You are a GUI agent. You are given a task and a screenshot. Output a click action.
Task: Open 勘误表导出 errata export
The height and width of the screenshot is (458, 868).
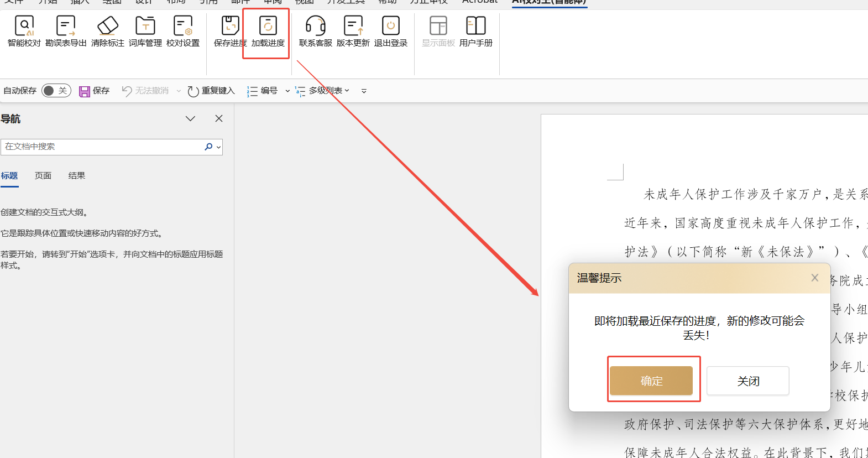tap(66, 26)
